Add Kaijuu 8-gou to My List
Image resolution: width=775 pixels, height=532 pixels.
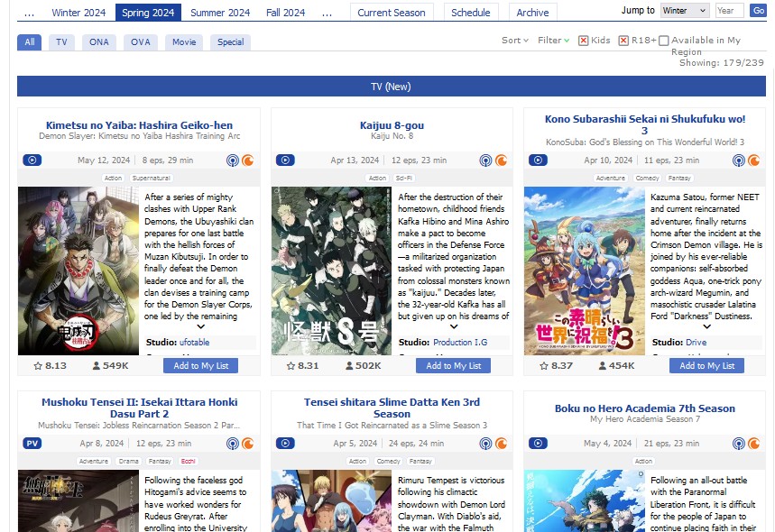453,366
